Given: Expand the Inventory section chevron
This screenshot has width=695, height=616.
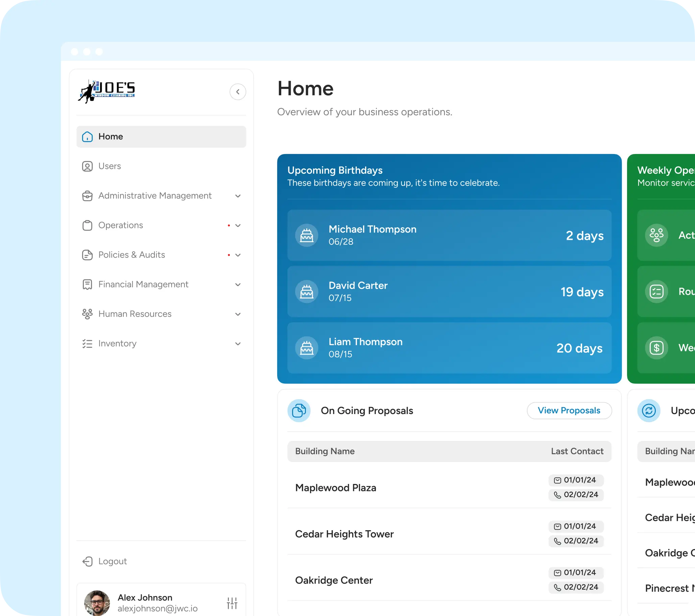Looking at the screenshot, I should [x=238, y=344].
